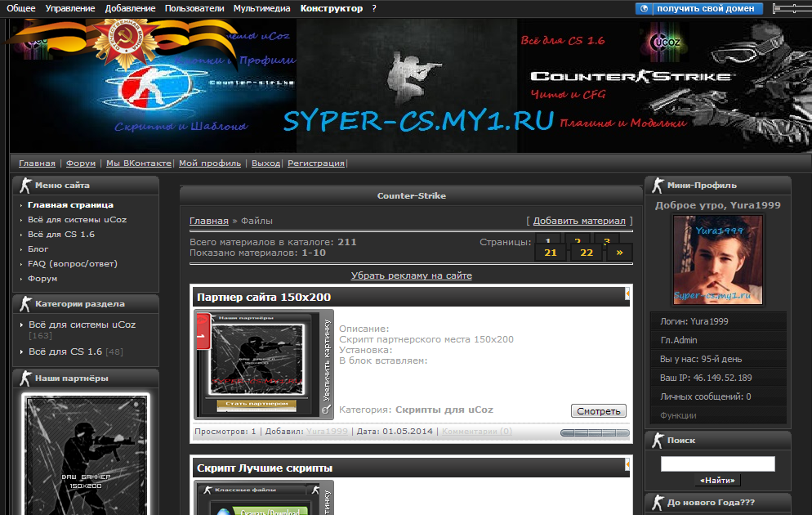
Task: Open the Конструктор admin menu
Action: (x=332, y=8)
